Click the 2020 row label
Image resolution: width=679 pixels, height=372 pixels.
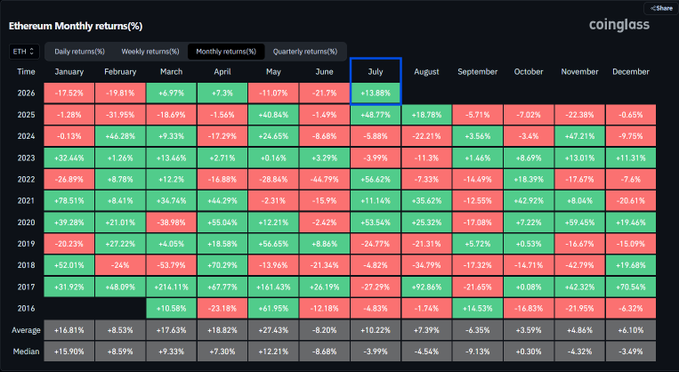coord(26,222)
